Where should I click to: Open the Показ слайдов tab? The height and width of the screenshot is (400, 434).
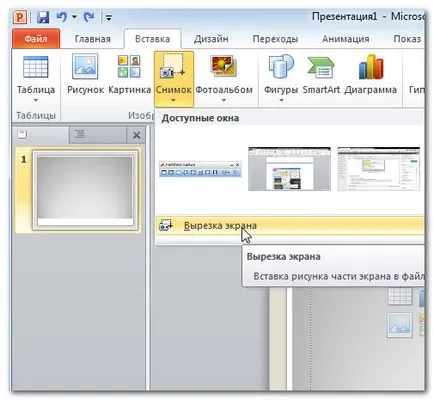coord(407,39)
